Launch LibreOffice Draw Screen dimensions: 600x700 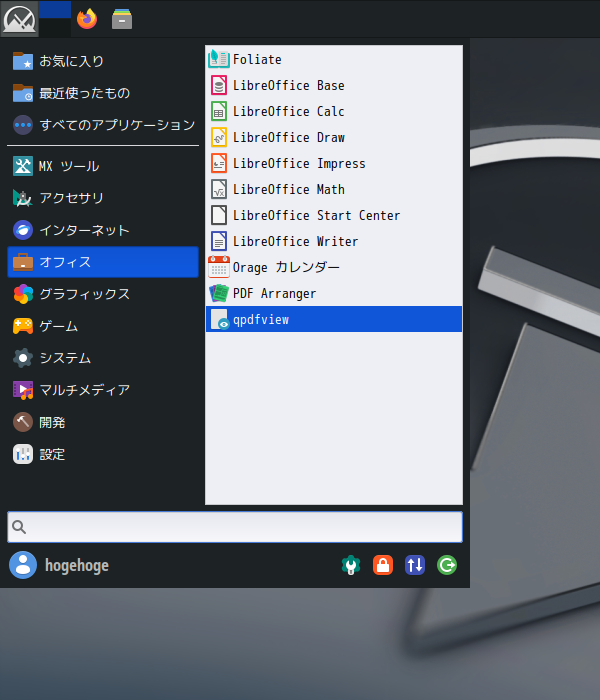[x=334, y=137]
